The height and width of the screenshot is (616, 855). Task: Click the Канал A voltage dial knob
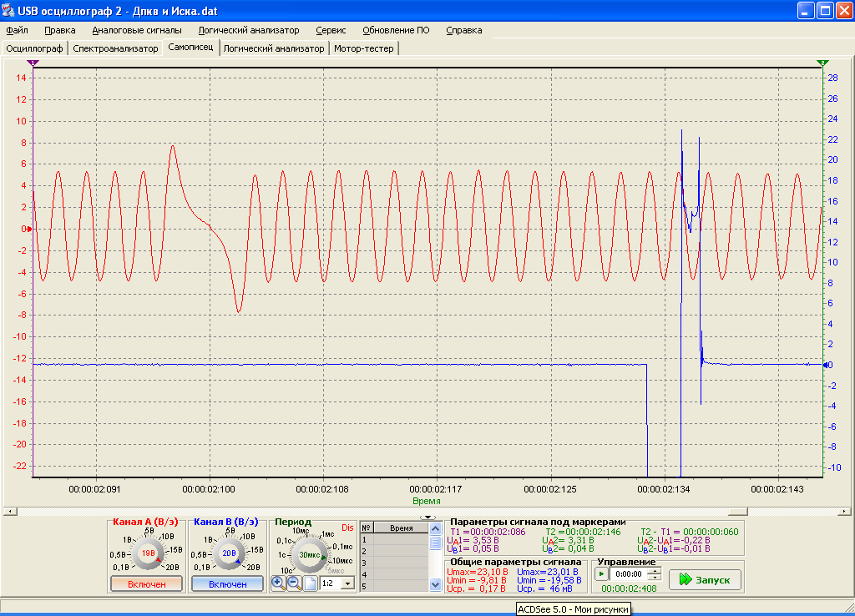[148, 553]
